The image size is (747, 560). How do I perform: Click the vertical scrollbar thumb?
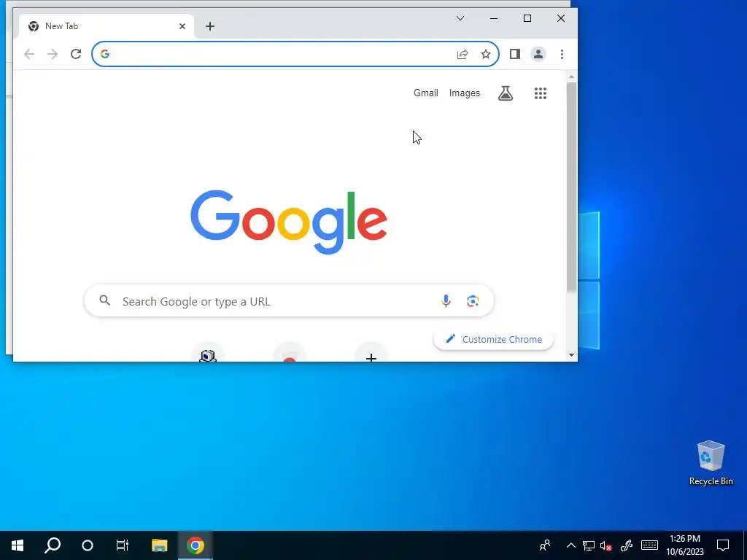[572, 187]
